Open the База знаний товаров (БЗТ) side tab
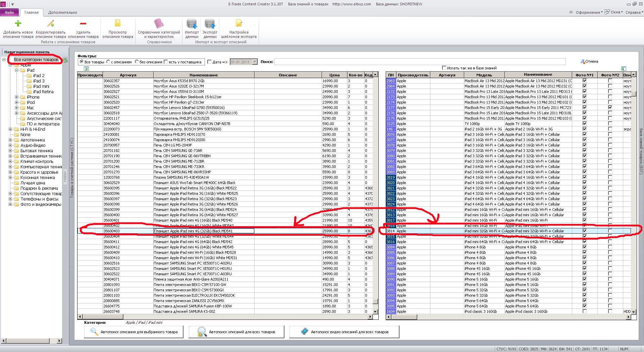Image resolution: width=644 pixels, height=352 pixels. point(641,152)
